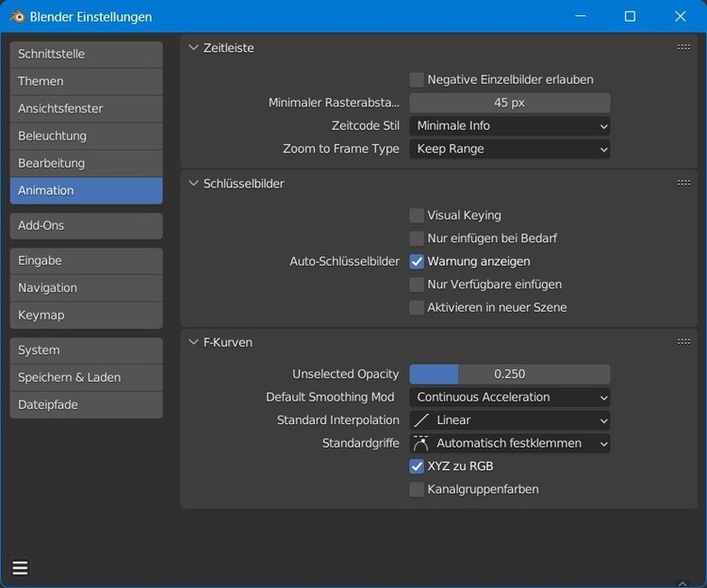
Task: Switch to the Add-Ons section
Action: point(86,226)
